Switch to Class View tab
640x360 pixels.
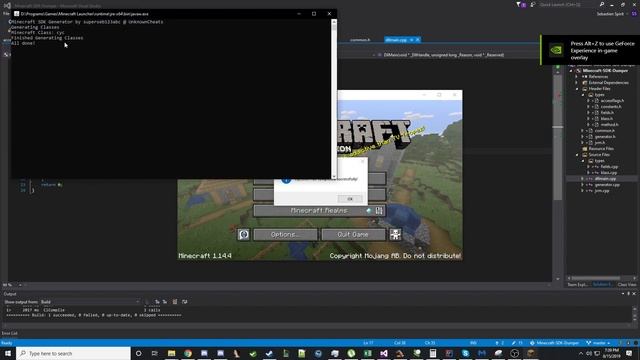pyautogui.click(x=627, y=284)
